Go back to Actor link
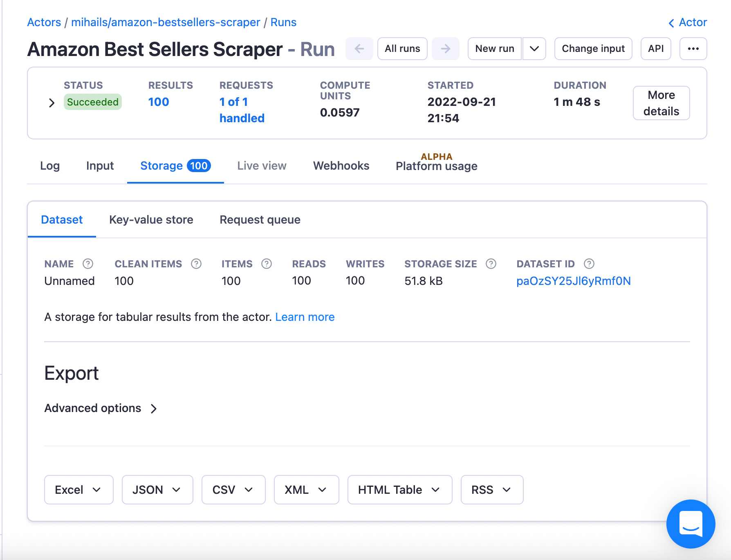The image size is (731, 560). coord(687,22)
